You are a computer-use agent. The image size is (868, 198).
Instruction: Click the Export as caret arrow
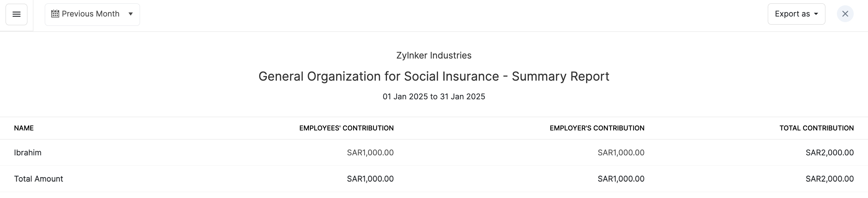click(x=816, y=14)
